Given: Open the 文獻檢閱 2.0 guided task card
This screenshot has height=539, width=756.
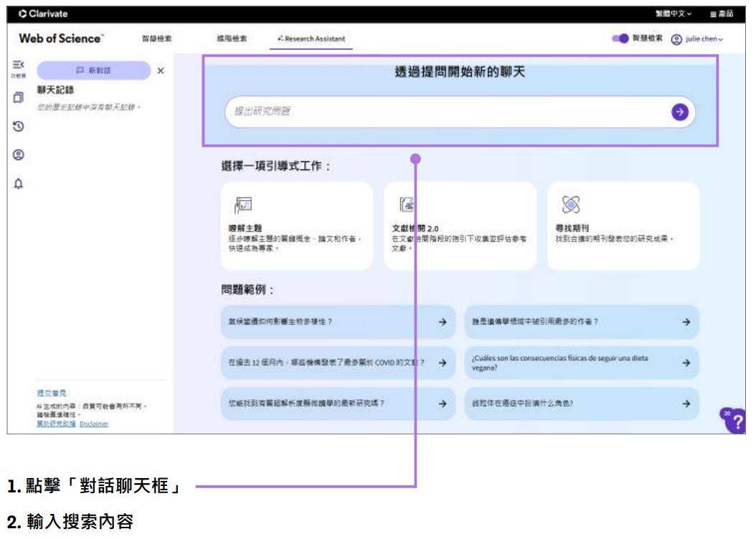Looking at the screenshot, I should point(460,226).
